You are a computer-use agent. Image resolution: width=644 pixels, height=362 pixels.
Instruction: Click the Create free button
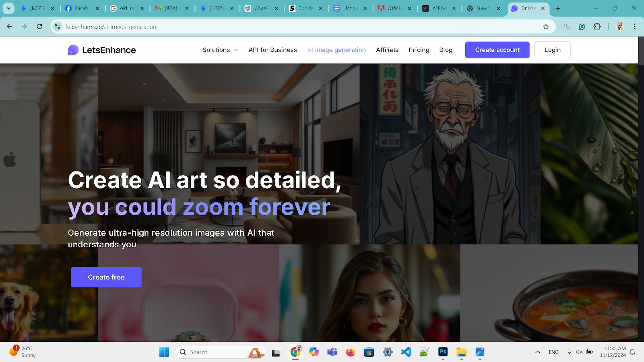coord(106,277)
